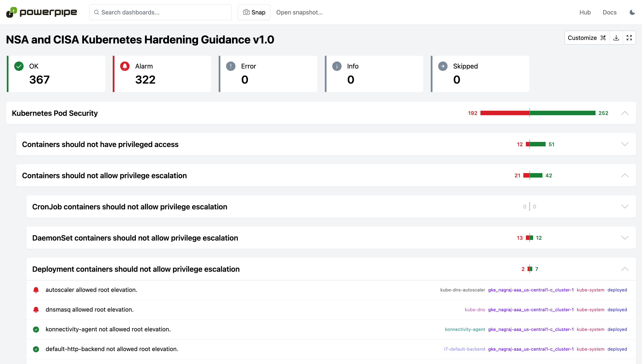Filter by the Alarm status card

(x=162, y=74)
